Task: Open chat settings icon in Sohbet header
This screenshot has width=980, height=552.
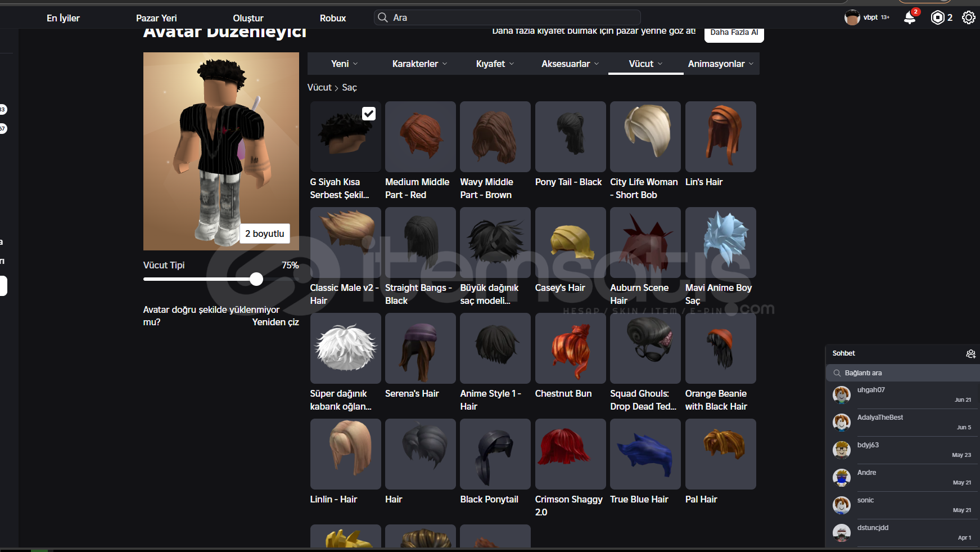Action: pyautogui.click(x=970, y=353)
